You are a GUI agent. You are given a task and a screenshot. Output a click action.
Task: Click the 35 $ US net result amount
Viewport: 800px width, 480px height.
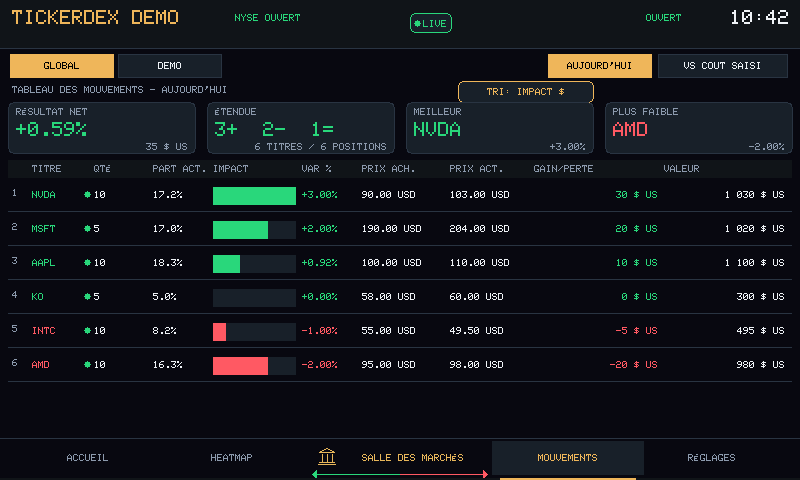(x=166, y=147)
